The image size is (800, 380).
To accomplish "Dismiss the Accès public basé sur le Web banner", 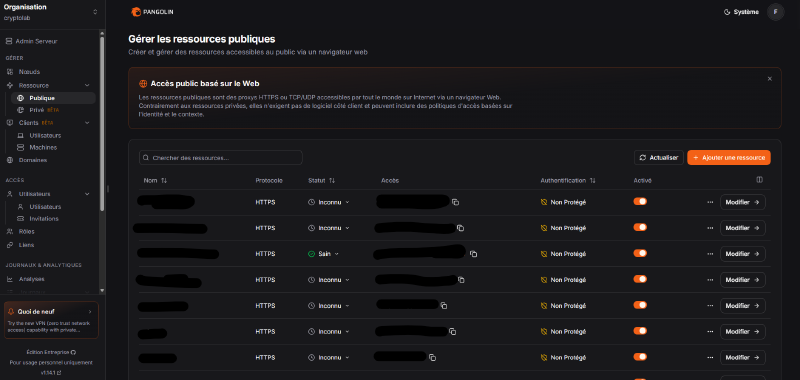I will pos(769,79).
